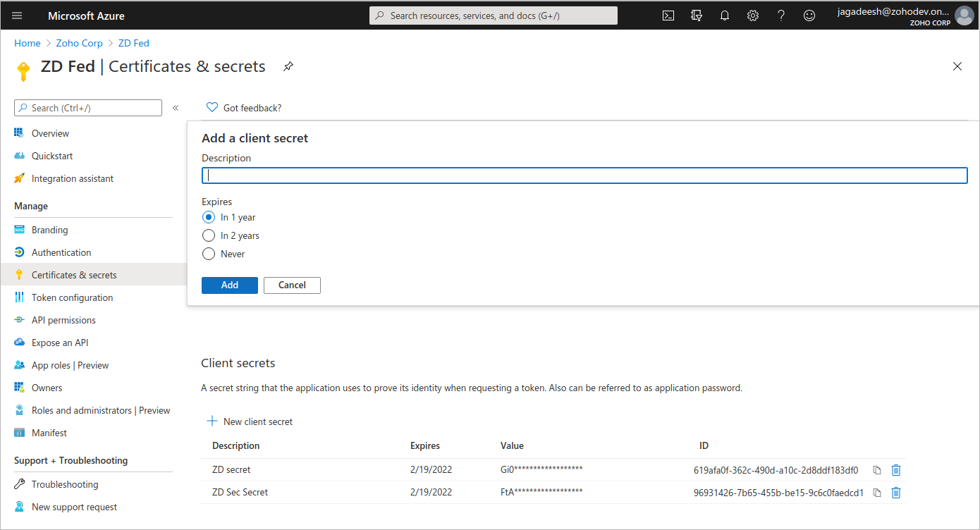
Task: Click the Add button
Action: [x=230, y=285]
